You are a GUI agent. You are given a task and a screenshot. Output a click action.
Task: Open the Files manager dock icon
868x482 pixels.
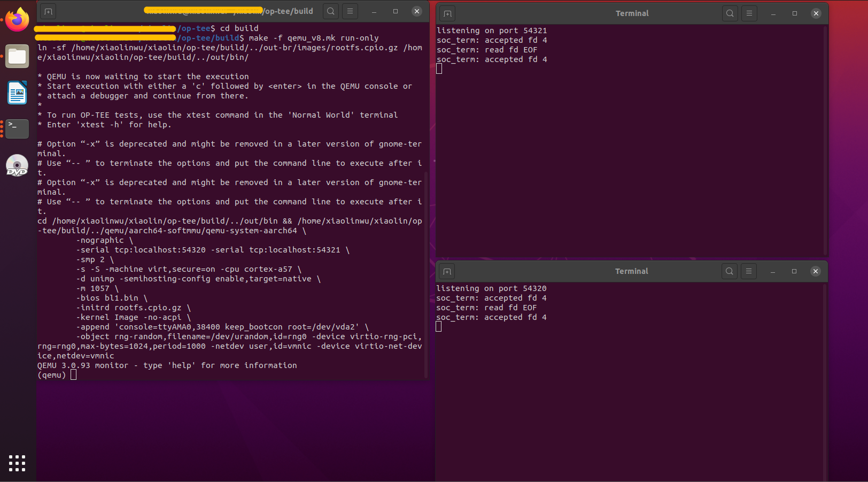click(17, 56)
